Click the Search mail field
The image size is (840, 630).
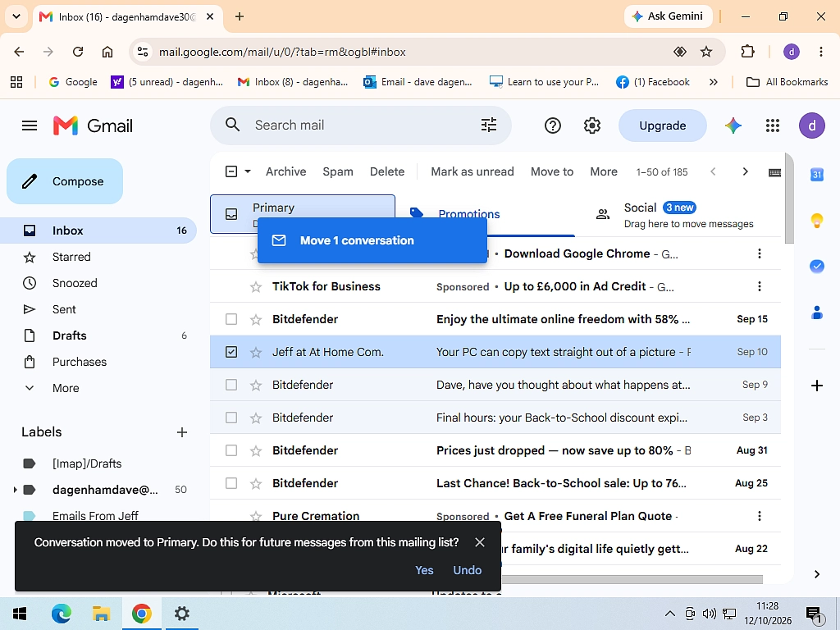[361, 126]
